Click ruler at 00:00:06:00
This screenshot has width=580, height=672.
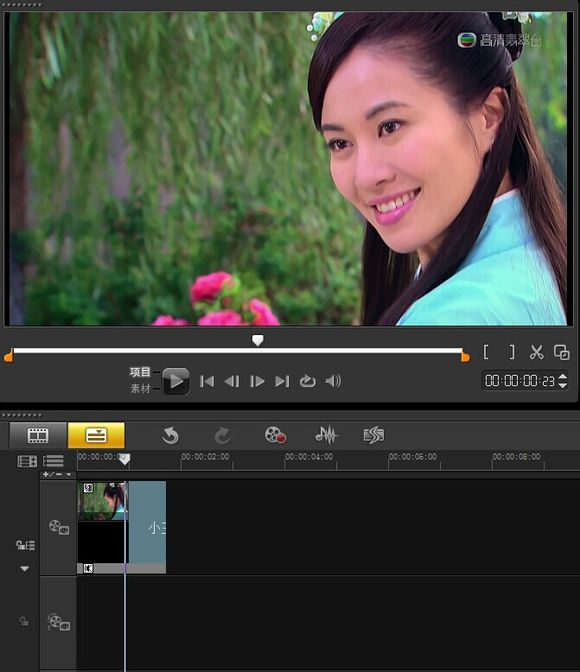click(x=413, y=457)
